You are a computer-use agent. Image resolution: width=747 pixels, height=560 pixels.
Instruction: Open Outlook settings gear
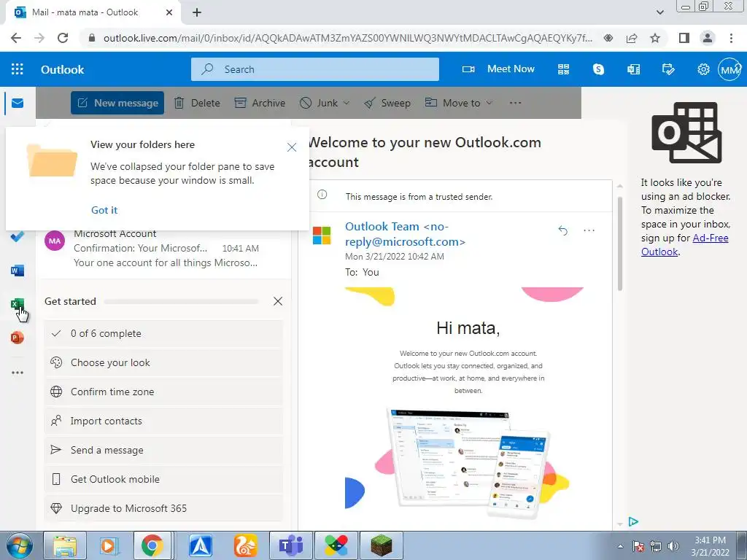[703, 69]
